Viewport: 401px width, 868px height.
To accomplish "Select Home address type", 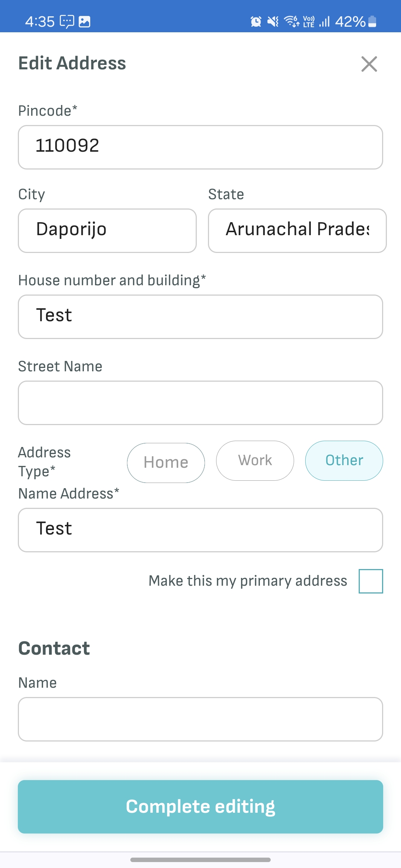I will click(x=166, y=463).
